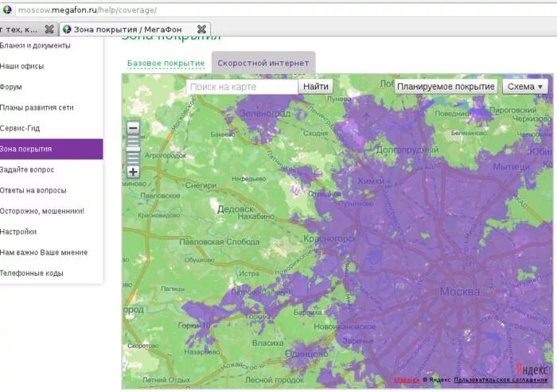This screenshot has height=392, width=557.
Task: Click the 'Одинцово' label on the map
Action: pyautogui.click(x=306, y=354)
